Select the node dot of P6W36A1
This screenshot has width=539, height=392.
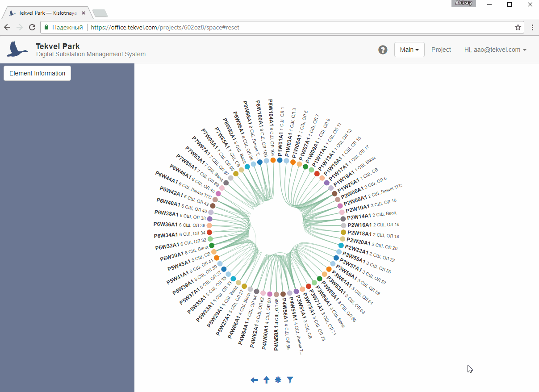tap(209, 225)
